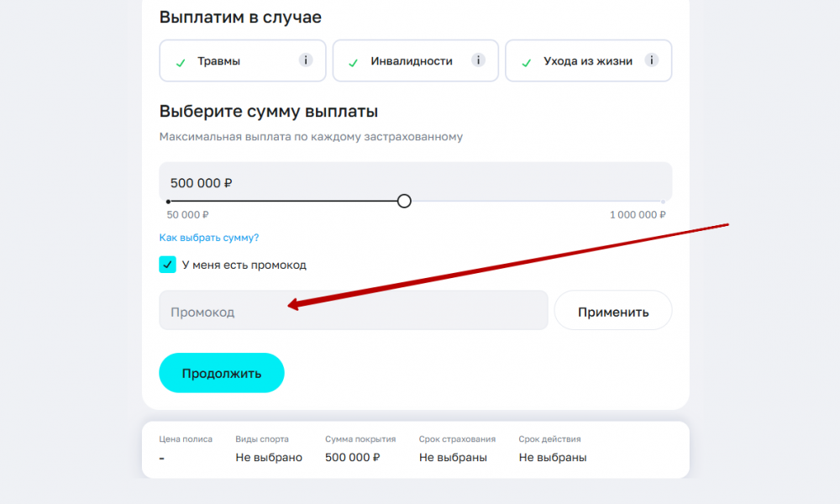Click the 500 000 ₽ amount field

coord(415,182)
